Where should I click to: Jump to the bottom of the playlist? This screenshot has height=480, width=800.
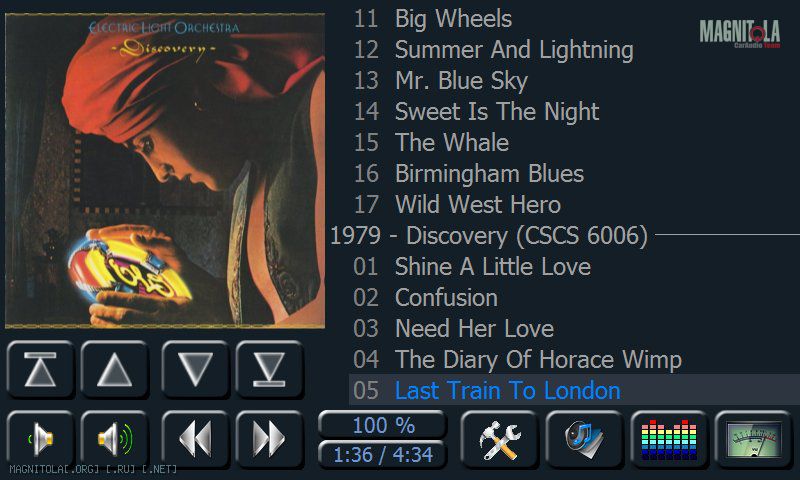270,369
